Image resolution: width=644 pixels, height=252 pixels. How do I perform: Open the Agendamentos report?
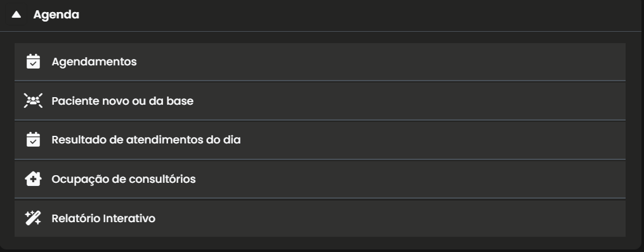click(320, 62)
